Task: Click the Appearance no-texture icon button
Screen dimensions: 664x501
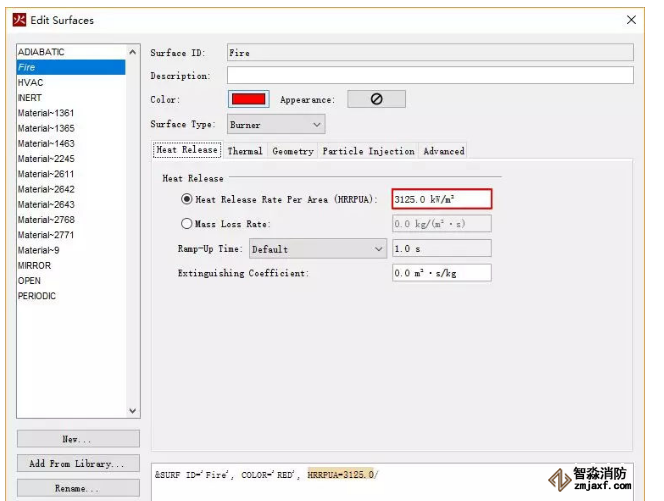Action: (x=376, y=99)
